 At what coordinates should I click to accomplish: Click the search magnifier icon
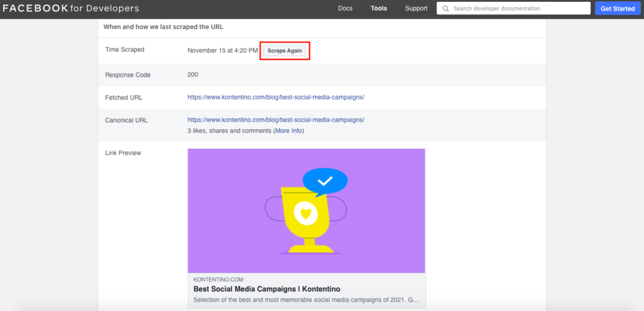pyautogui.click(x=445, y=8)
